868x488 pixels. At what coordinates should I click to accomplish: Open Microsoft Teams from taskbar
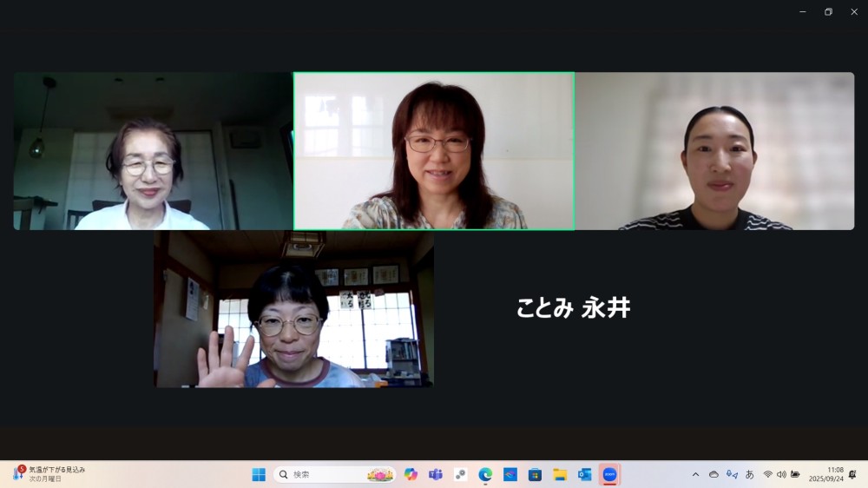[436, 474]
